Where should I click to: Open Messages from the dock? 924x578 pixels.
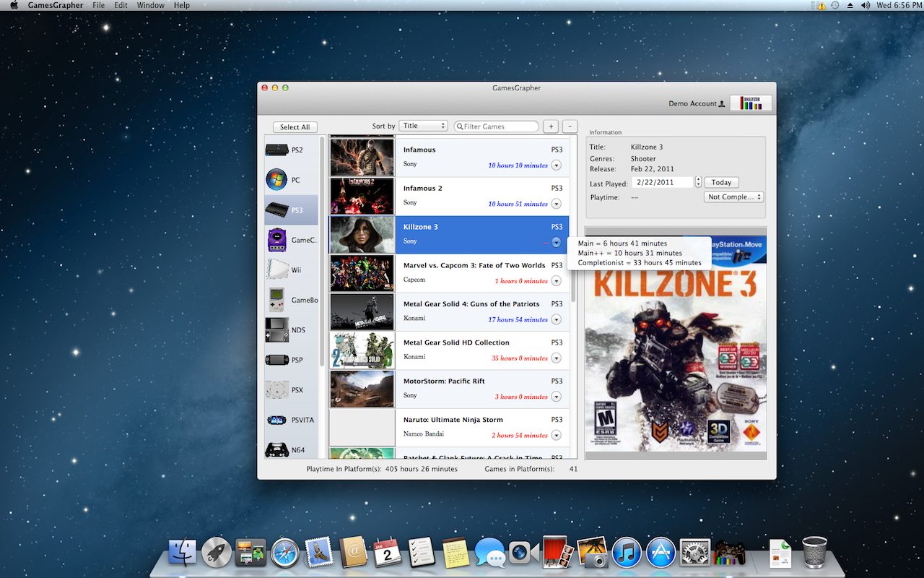(x=489, y=553)
